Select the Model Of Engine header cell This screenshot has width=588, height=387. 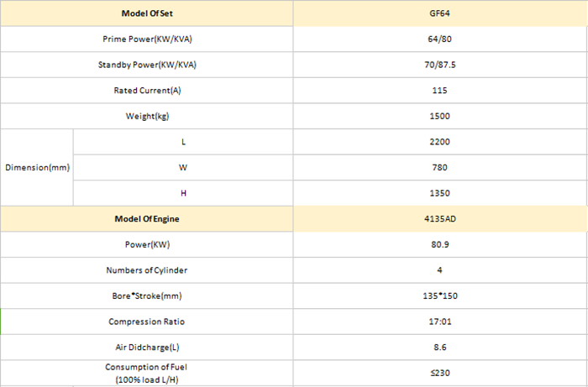pos(147,219)
